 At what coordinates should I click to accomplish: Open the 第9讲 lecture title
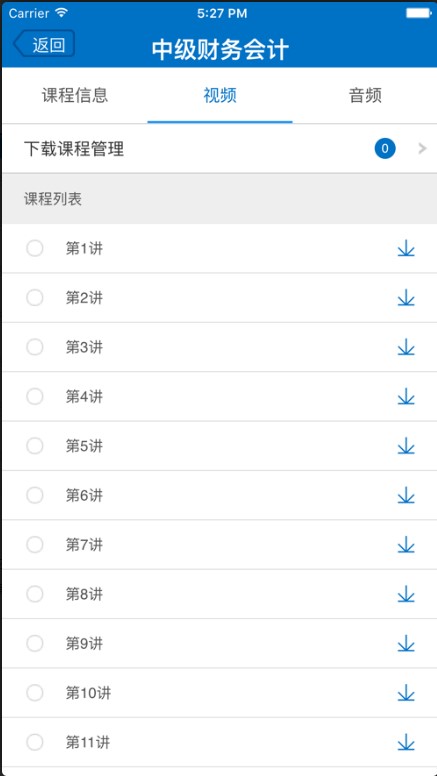[84, 643]
